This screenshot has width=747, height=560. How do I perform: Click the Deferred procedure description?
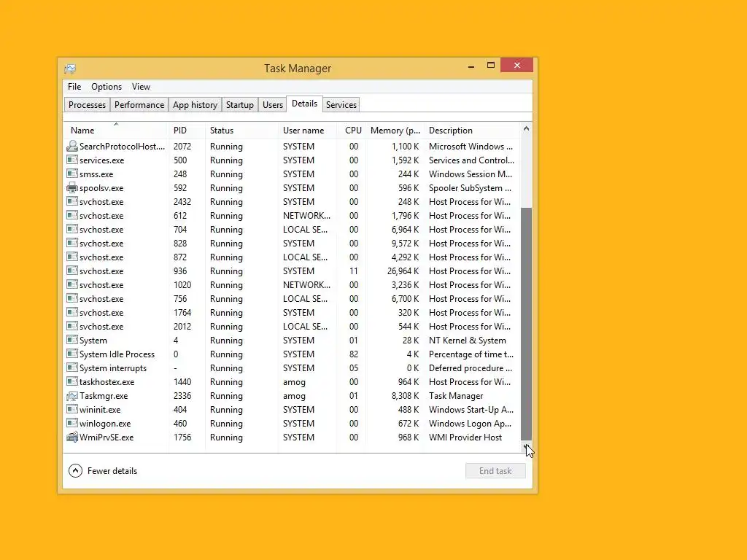471,368
